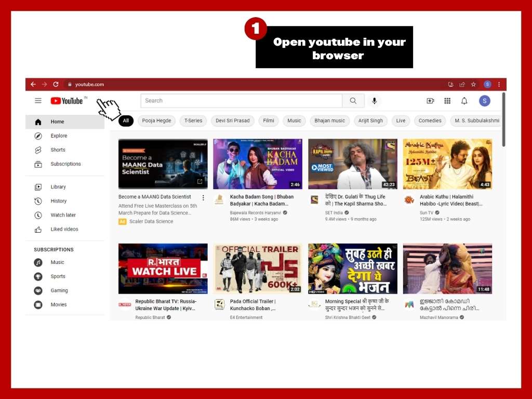
Task: Open the browser three-dot menu
Action: pyautogui.click(x=499, y=85)
